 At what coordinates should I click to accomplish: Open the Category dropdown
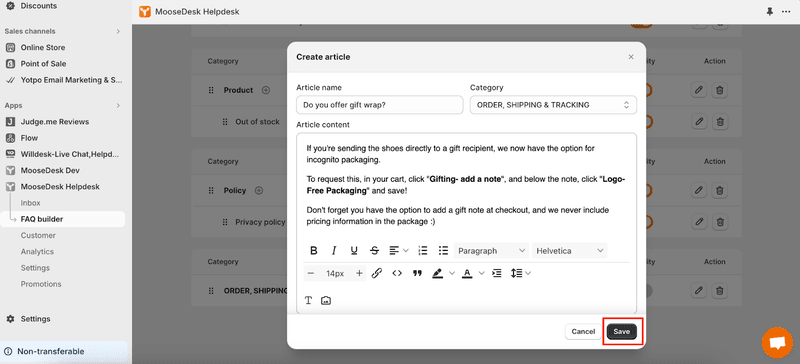553,105
